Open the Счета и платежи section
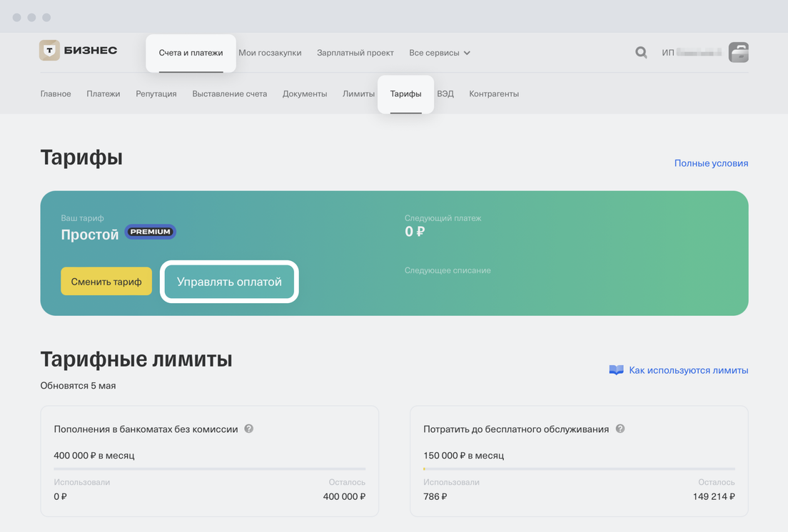Image resolution: width=788 pixels, height=532 pixels. pyautogui.click(x=191, y=53)
